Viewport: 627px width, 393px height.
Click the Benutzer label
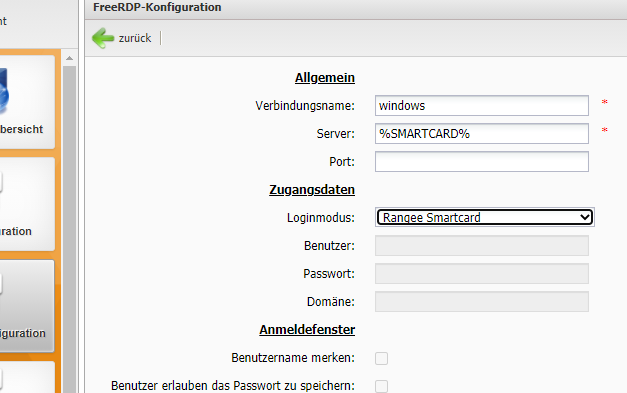point(329,245)
